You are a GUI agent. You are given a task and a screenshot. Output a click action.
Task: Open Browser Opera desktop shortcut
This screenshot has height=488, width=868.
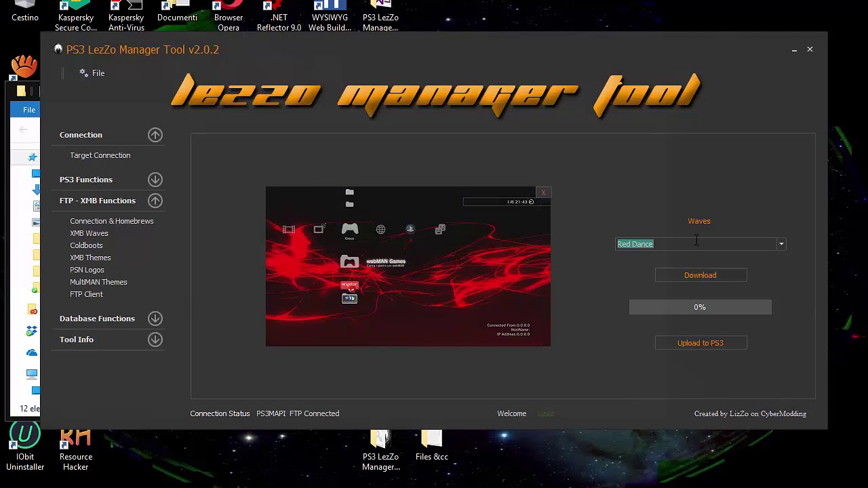pyautogui.click(x=229, y=16)
